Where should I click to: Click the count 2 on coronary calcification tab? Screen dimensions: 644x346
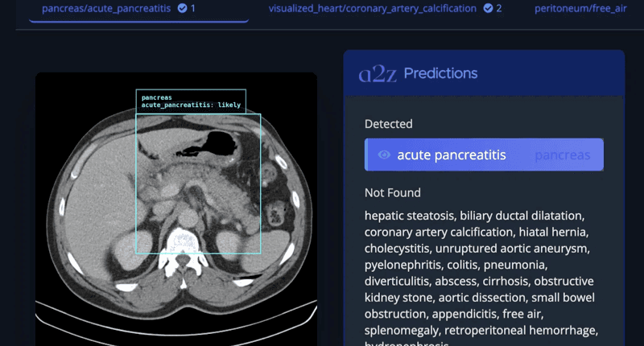[499, 8]
